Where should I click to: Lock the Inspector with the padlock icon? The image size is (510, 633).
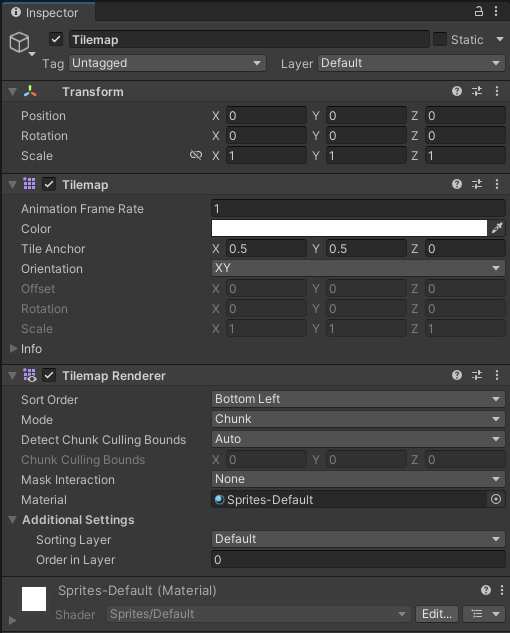pyautogui.click(x=479, y=11)
